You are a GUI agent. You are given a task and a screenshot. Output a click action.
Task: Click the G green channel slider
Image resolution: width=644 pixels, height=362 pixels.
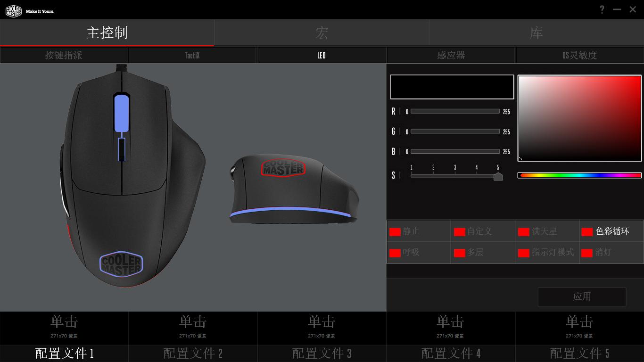click(455, 132)
